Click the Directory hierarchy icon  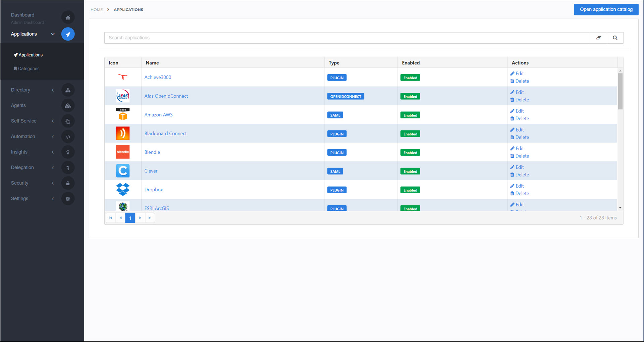point(68,90)
